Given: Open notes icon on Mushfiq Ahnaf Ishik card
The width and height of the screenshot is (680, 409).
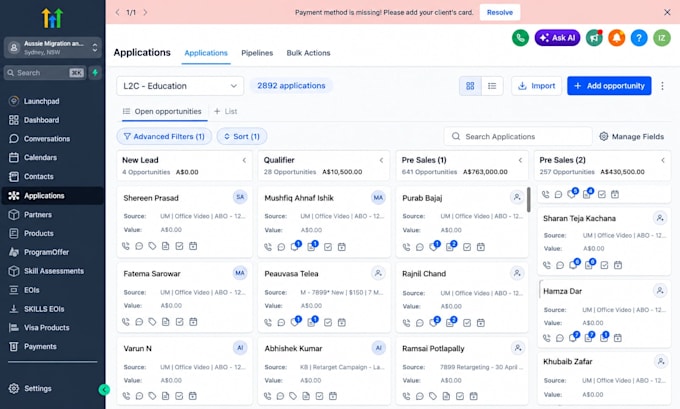Looking at the screenshot, I should point(311,247).
